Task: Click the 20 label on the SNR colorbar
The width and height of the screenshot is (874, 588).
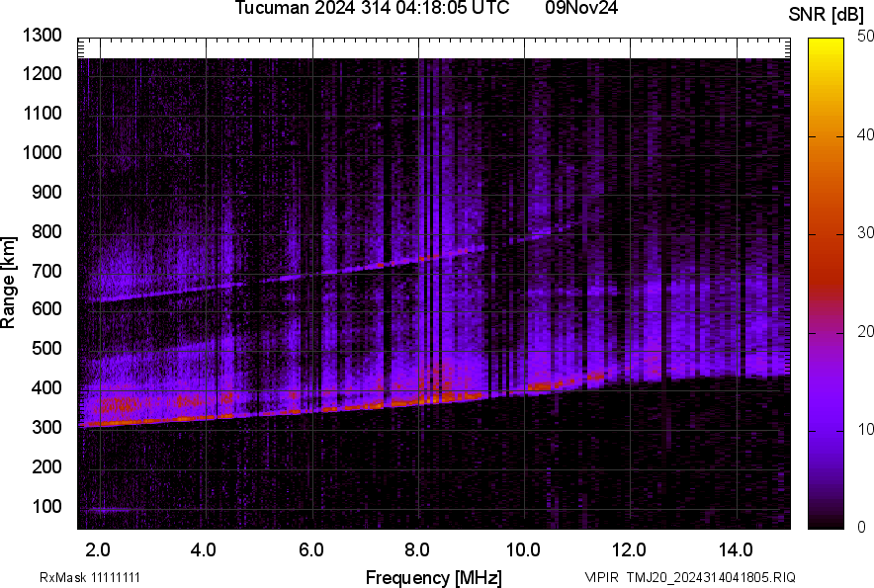Action: 865,331
